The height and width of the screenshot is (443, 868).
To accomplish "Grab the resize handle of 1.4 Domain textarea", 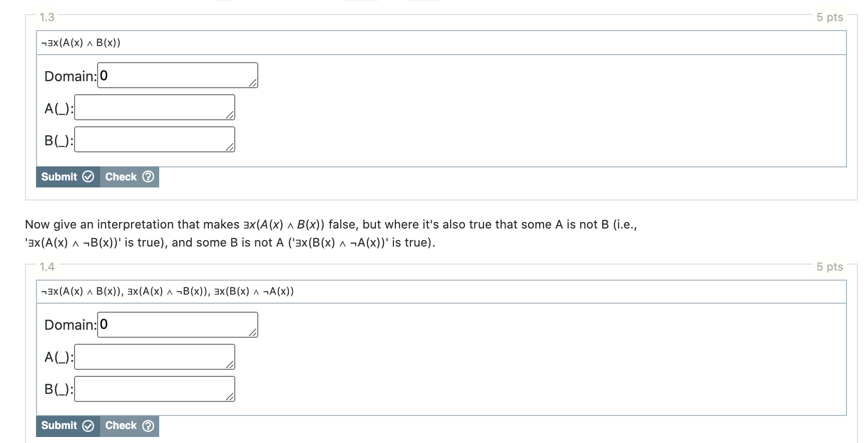I will click(x=253, y=333).
